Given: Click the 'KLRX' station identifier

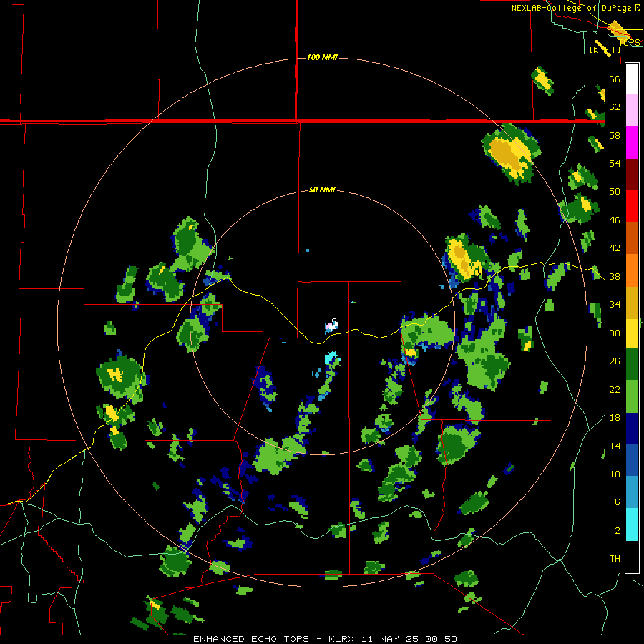Looking at the screenshot, I should (343, 639).
